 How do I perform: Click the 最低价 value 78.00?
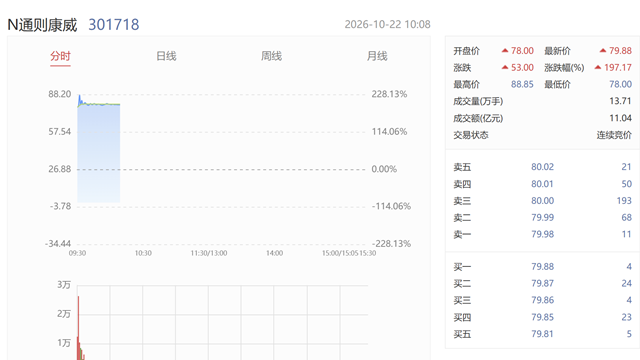click(x=620, y=84)
